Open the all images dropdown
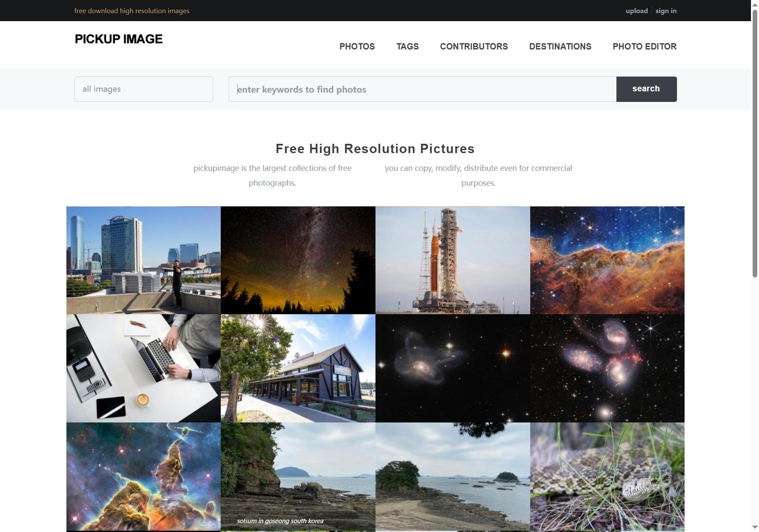Viewport: 759px width, 532px height. click(144, 89)
